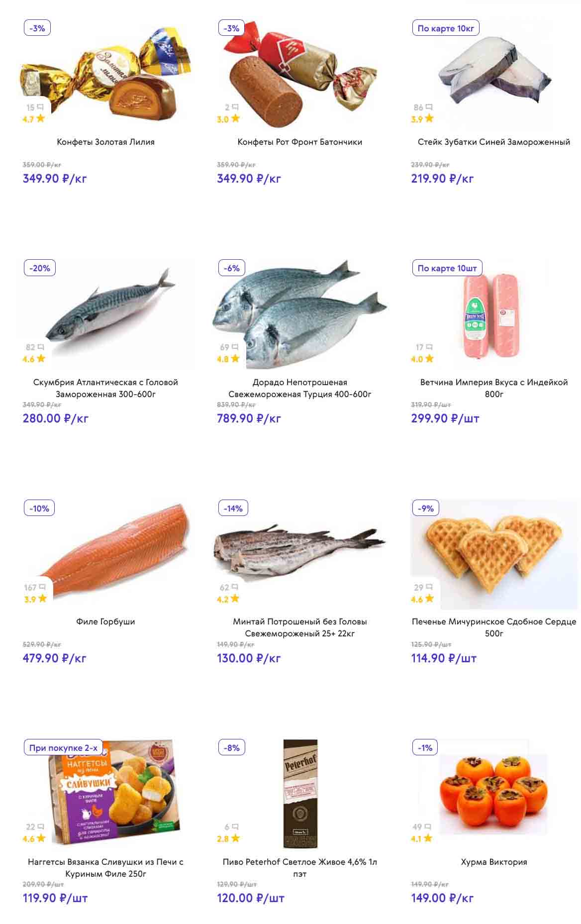Click comment icon on Ветчина Империя Вкуса
This screenshot has height=924, width=581.
point(429,347)
